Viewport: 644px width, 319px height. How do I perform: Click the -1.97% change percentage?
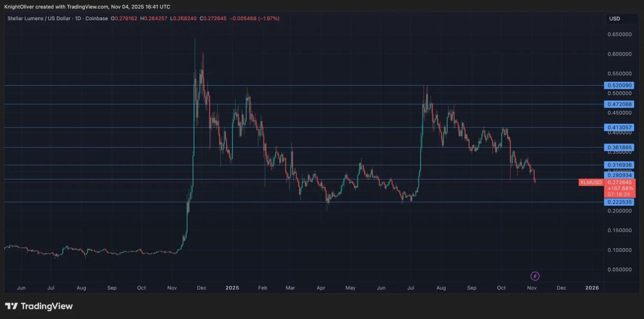pyautogui.click(x=268, y=18)
